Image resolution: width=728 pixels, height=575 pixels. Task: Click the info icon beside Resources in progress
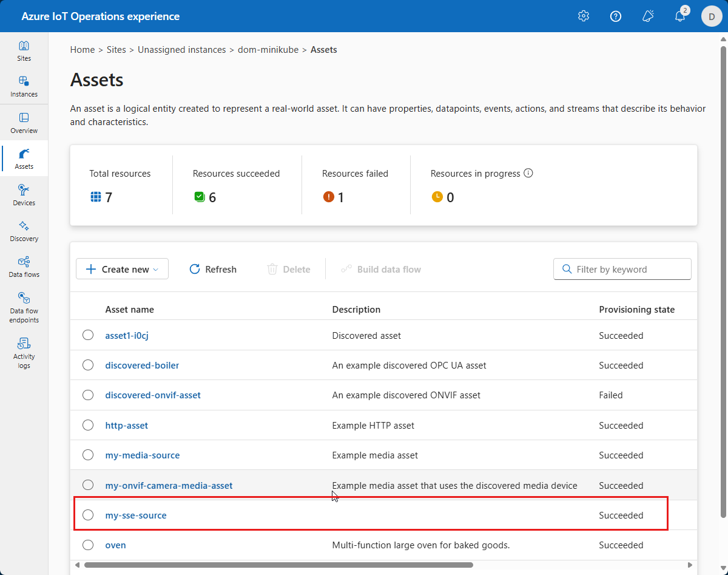click(x=528, y=173)
